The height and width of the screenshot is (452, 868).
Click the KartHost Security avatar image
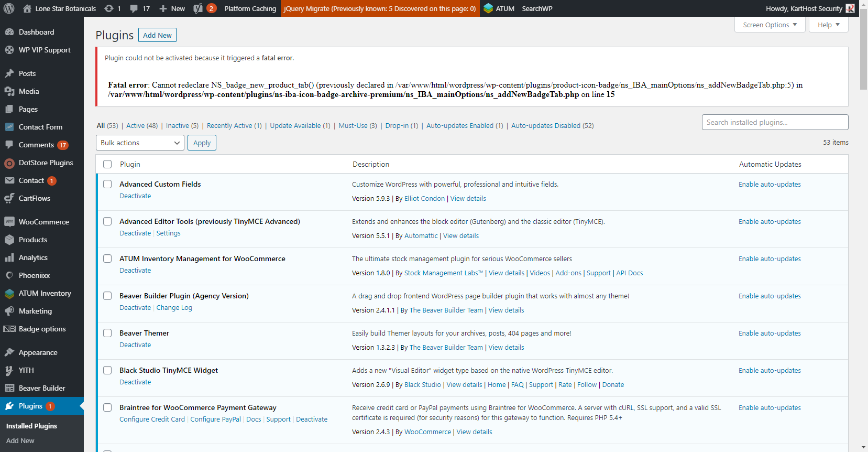pyautogui.click(x=850, y=8)
